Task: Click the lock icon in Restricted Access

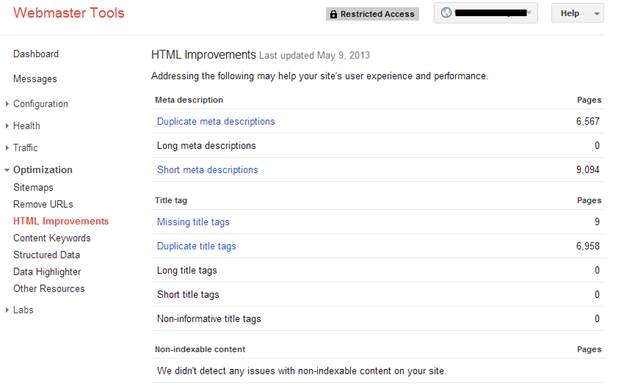Action: pyautogui.click(x=333, y=14)
